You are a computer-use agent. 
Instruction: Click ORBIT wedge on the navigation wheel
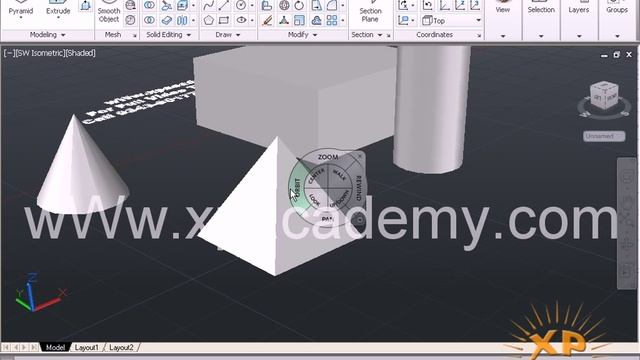[297, 188]
